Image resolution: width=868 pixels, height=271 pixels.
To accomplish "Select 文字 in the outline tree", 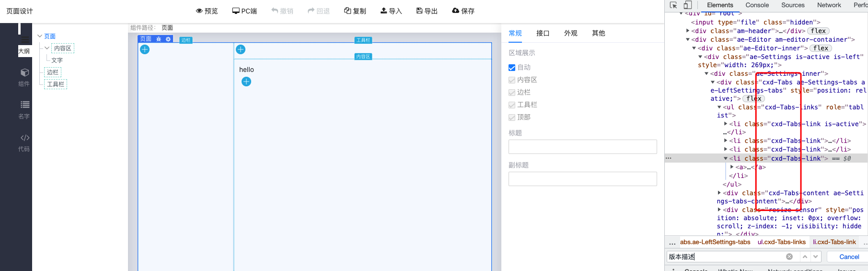I will (x=57, y=60).
